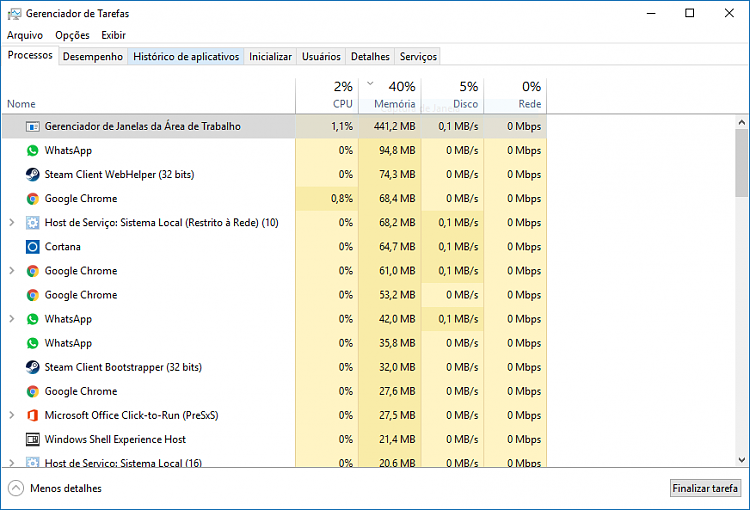
Task: Collapse view with Menos detalhes arrow icon
Action: tap(16, 488)
